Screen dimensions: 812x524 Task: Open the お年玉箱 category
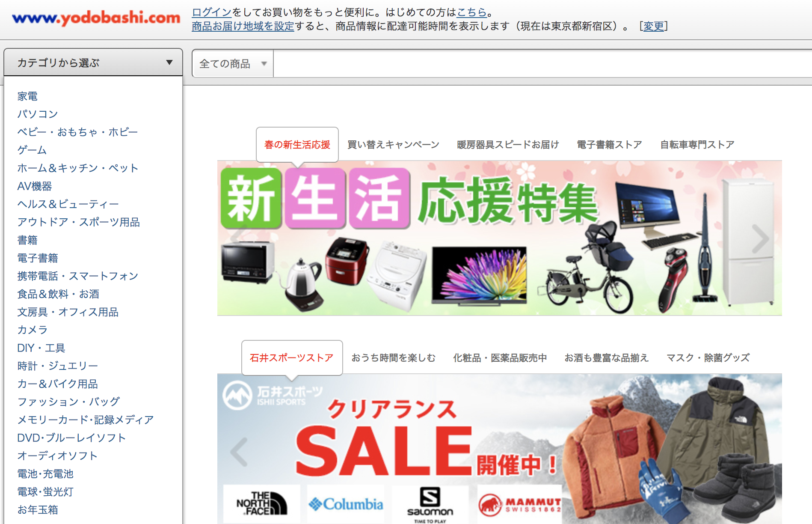click(38, 510)
